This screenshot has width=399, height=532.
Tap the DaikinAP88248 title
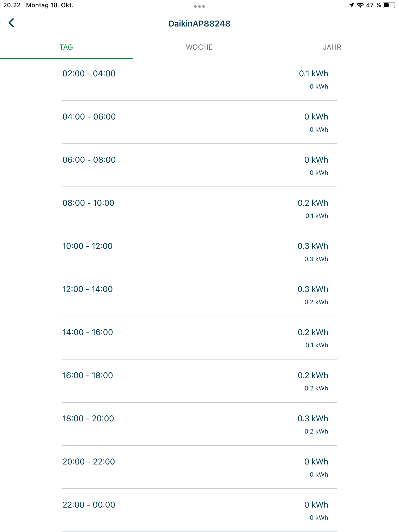pos(199,24)
